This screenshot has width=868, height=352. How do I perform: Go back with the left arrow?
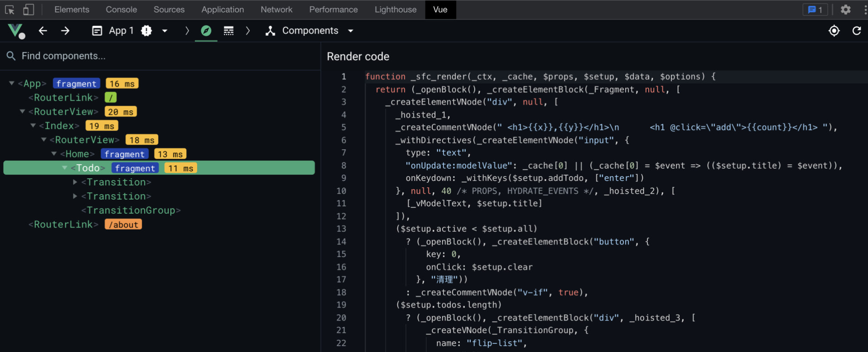click(43, 31)
